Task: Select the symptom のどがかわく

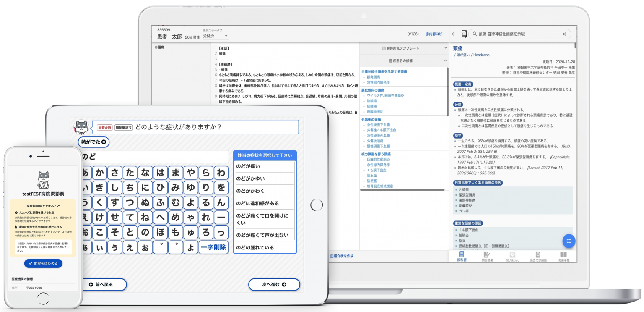Action: [x=264, y=191]
